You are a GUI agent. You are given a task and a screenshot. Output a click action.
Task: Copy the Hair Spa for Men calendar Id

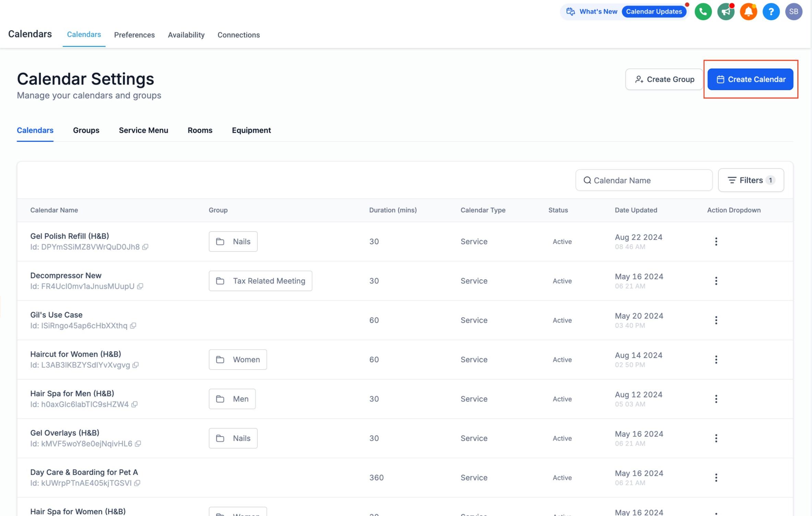click(134, 405)
